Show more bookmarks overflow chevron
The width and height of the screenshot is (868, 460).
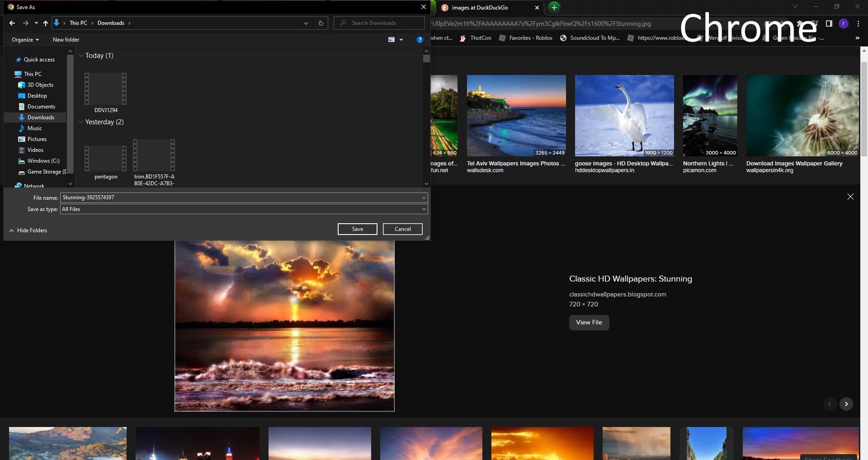coord(857,38)
